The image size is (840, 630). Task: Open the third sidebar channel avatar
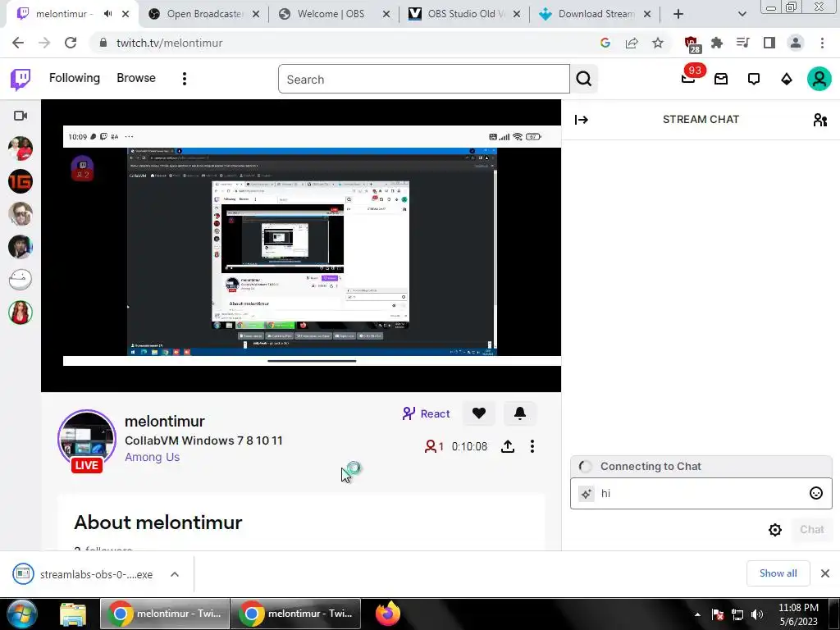[x=21, y=214]
